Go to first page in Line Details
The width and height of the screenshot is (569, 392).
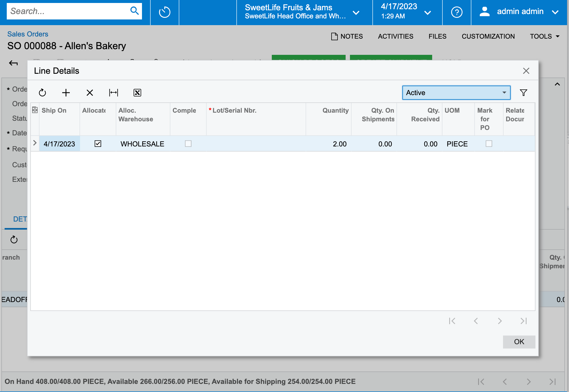452,321
